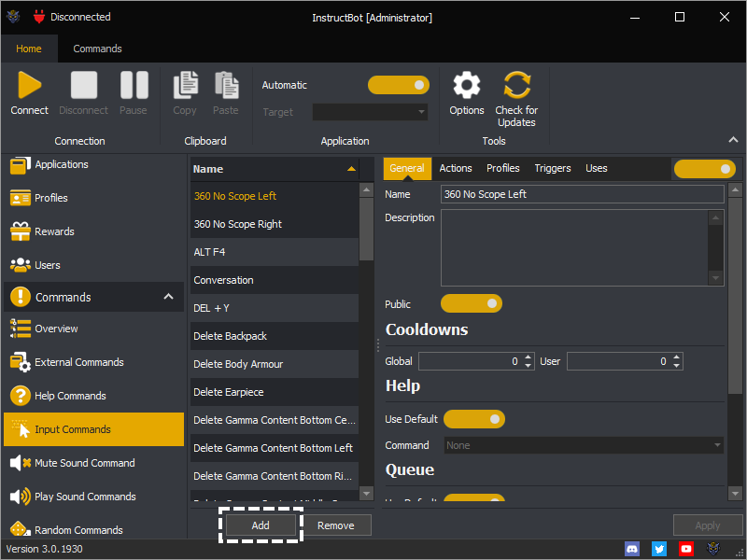Screen dimensions: 747x560
Task: Open Random Commands dice icon
Action: click(x=18, y=529)
